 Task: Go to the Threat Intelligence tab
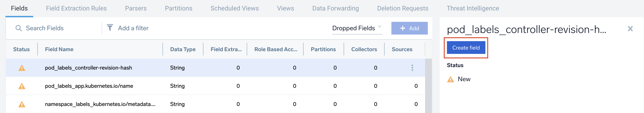pyautogui.click(x=472, y=8)
